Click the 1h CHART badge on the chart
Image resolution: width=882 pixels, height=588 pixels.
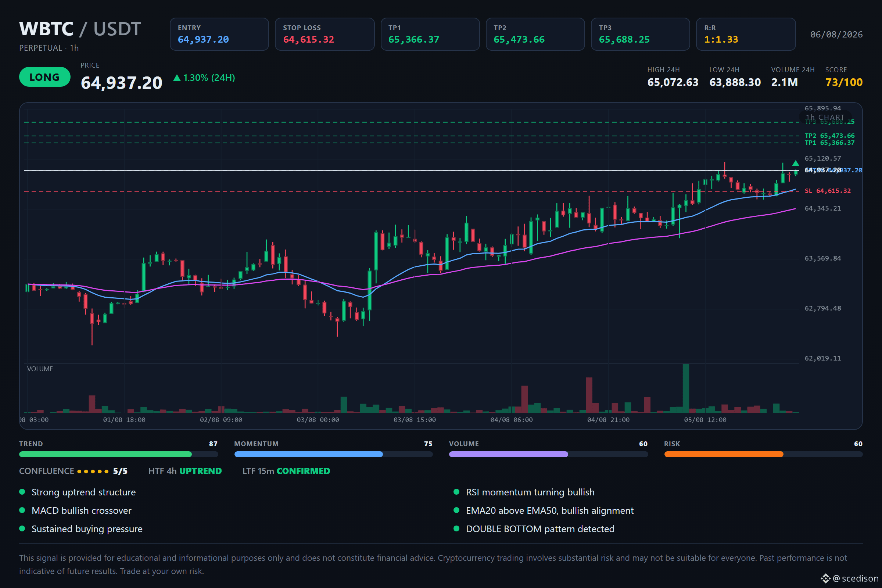click(825, 117)
